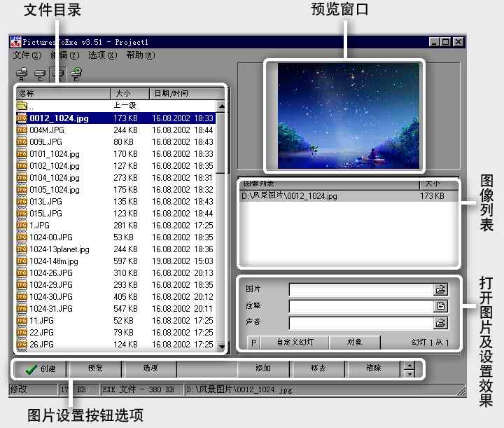Click the 声音 sound input field
The height and width of the screenshot is (428, 504).
(x=361, y=323)
